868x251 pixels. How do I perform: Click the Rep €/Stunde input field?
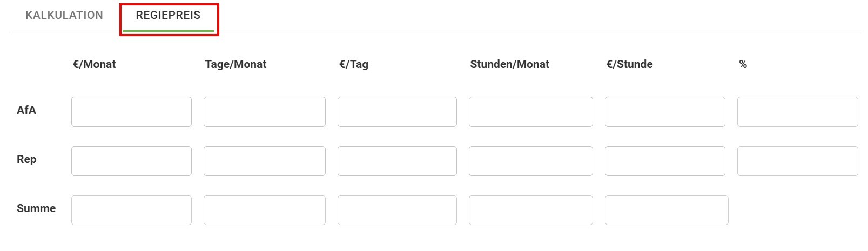(x=665, y=161)
